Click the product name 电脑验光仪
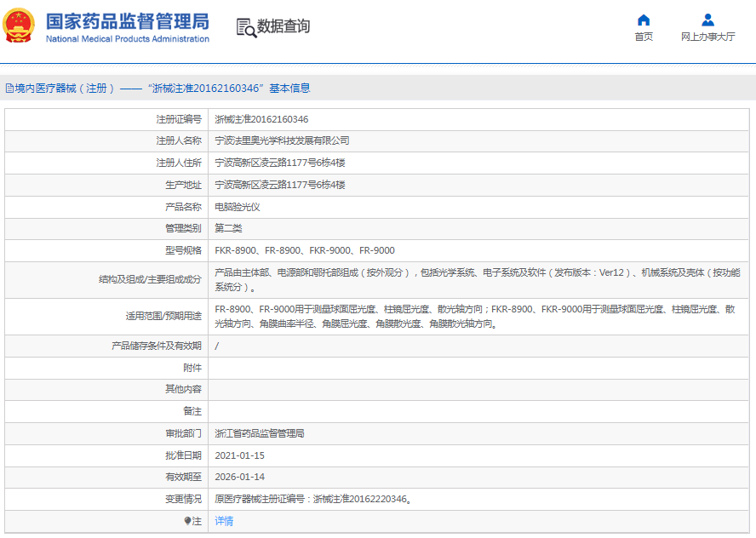Viewport: 756px width, 538px height. pos(237,207)
